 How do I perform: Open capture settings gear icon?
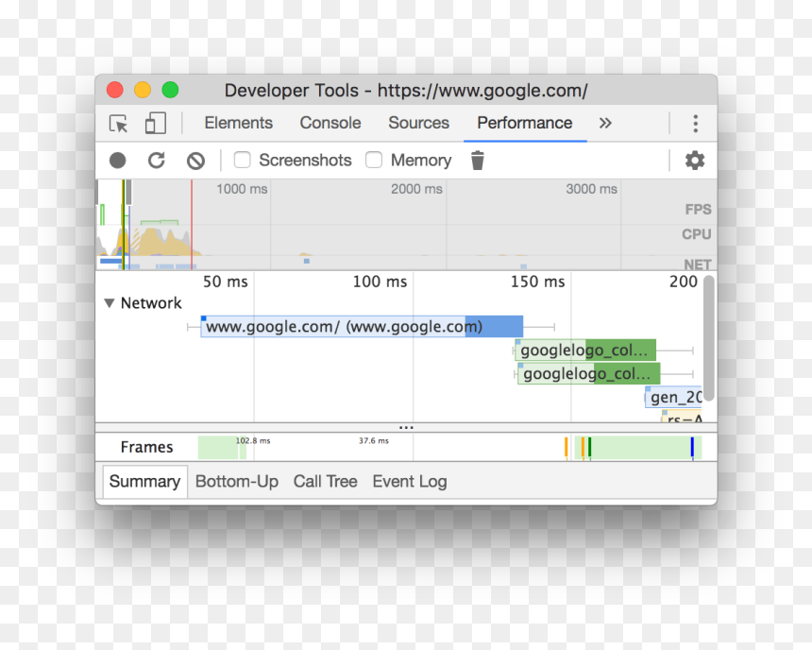tap(695, 161)
